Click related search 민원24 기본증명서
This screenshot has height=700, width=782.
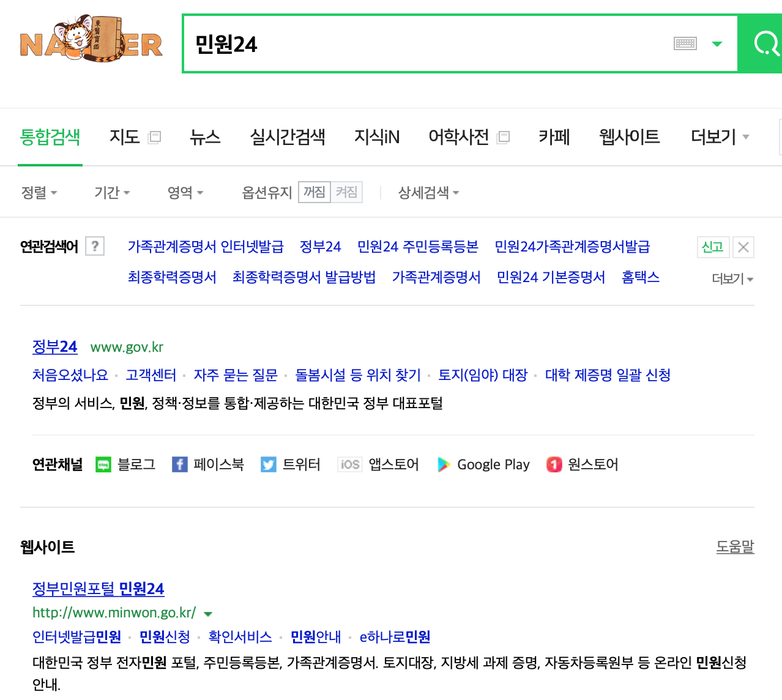pyautogui.click(x=551, y=277)
